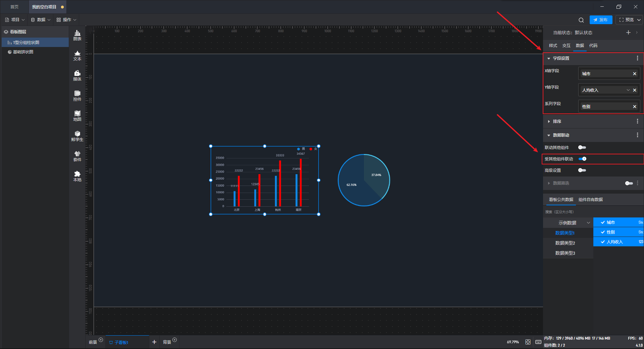The image size is (644, 349).
Task: Switch to the 代码 tab
Action: pos(593,46)
